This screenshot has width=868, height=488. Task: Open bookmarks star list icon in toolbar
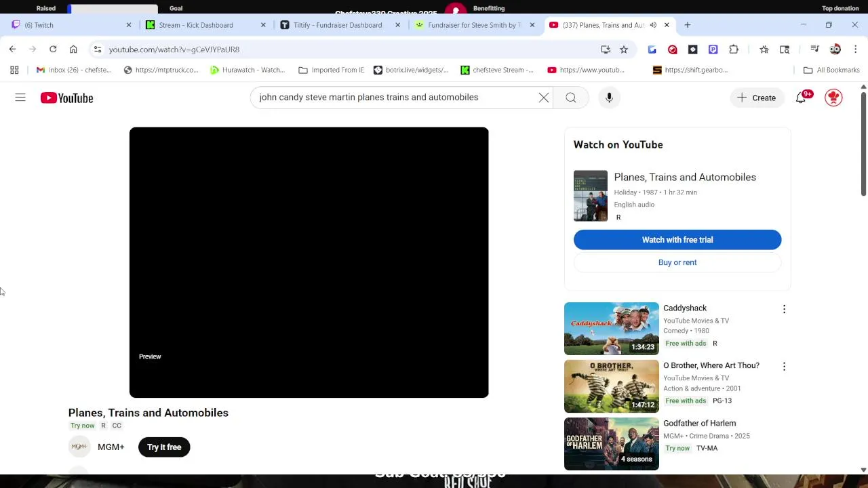coord(764,49)
